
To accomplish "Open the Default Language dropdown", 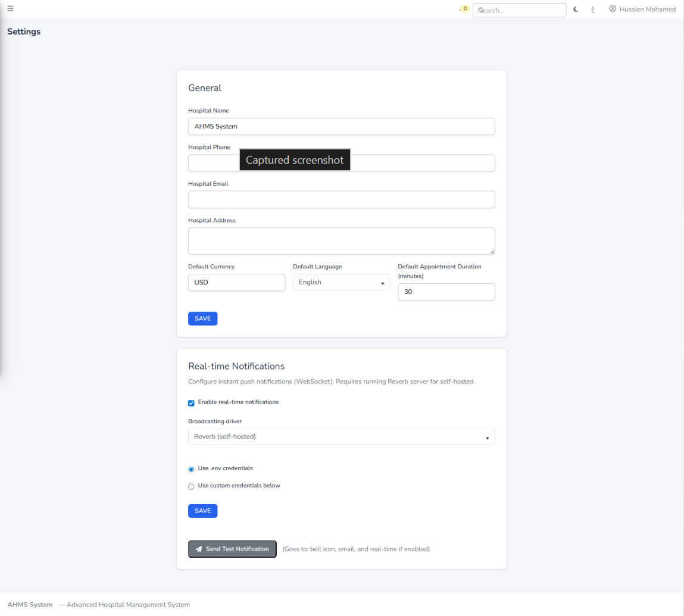I will pyautogui.click(x=341, y=282).
